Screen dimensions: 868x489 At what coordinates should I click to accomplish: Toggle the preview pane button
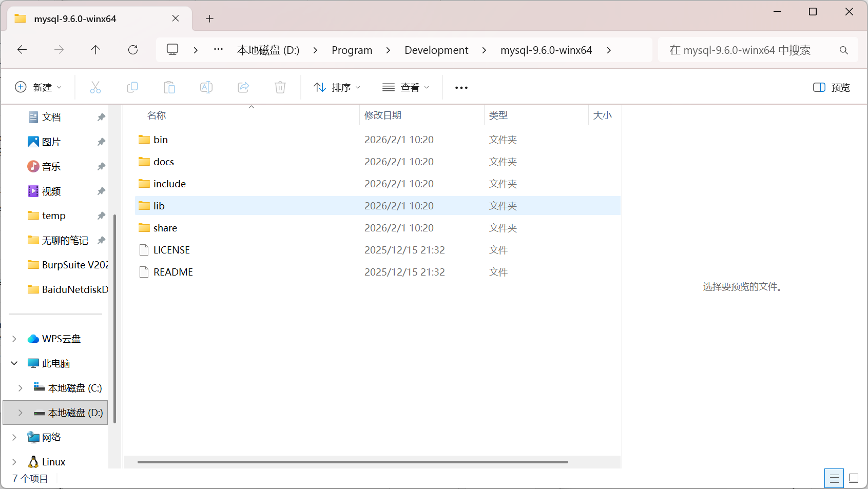[831, 87]
